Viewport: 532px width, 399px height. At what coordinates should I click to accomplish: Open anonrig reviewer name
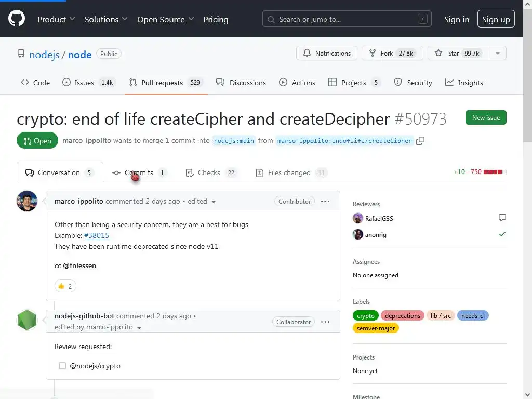pos(376,234)
